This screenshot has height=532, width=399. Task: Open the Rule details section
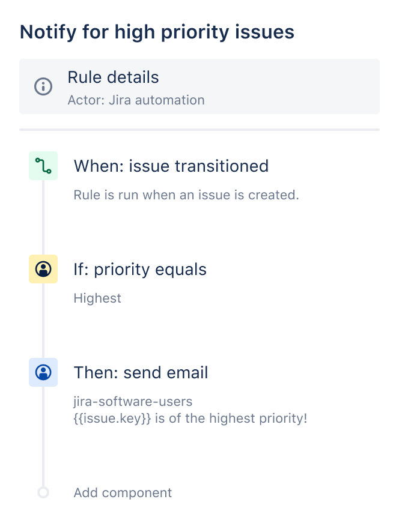pos(113,77)
